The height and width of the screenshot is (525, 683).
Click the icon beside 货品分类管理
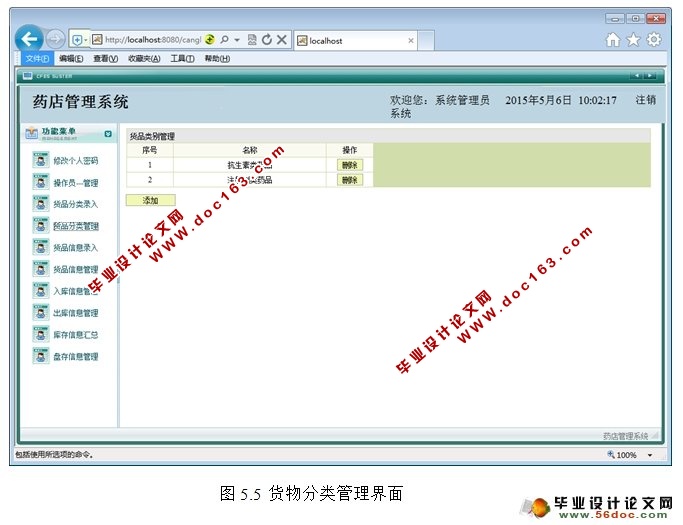(x=41, y=225)
